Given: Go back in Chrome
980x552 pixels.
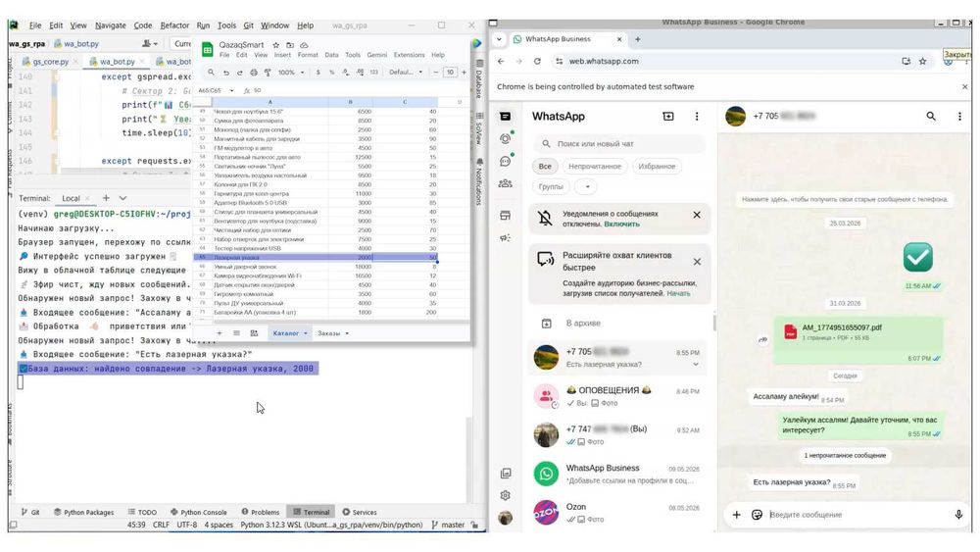Looking at the screenshot, I should 501,61.
